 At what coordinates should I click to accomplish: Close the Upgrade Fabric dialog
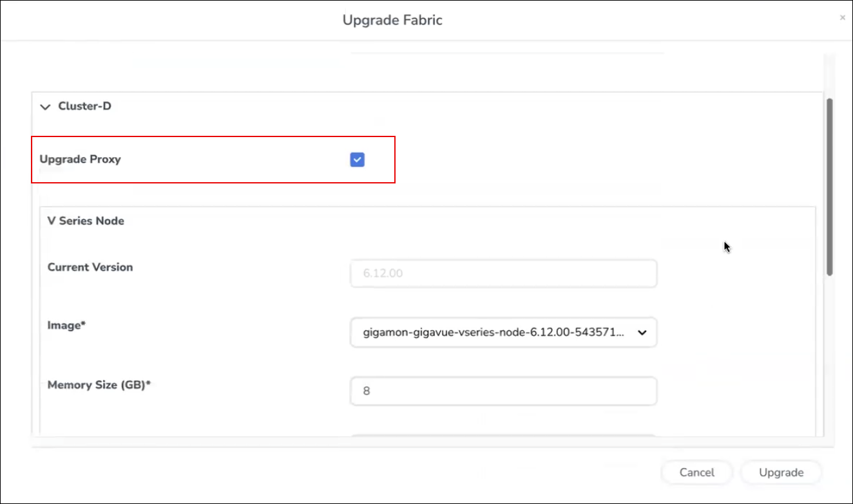coord(842,18)
